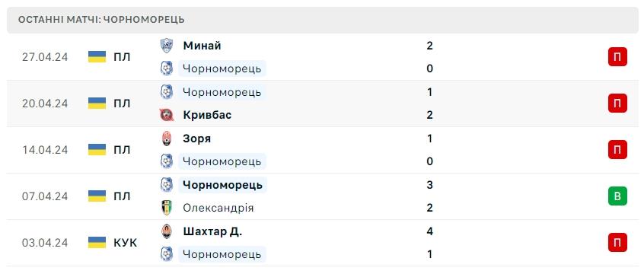Click red П badge for Минай match

click(617, 56)
